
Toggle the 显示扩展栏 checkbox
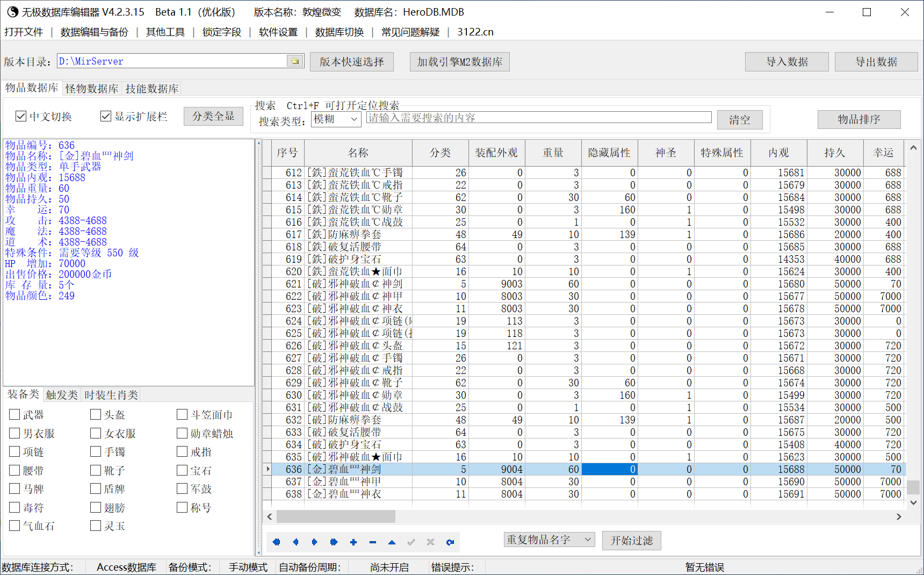(x=106, y=116)
